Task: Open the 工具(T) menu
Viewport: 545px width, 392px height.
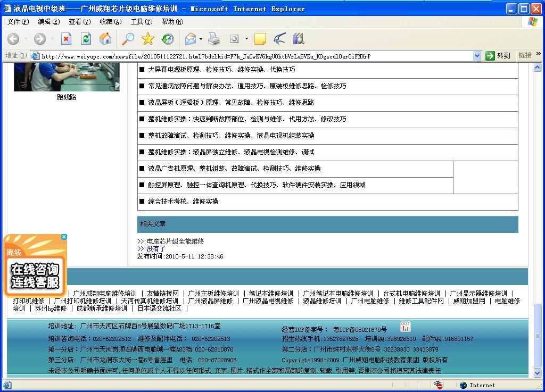Action: [x=141, y=22]
